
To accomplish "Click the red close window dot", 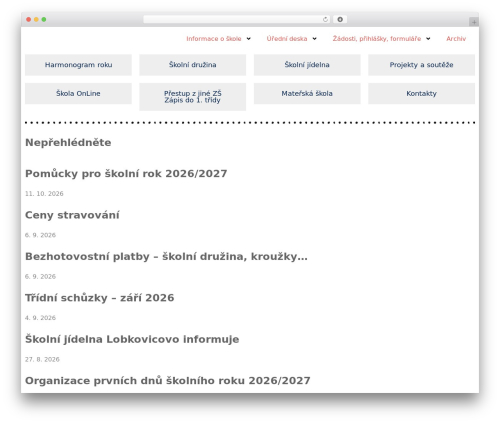I will pos(29,20).
